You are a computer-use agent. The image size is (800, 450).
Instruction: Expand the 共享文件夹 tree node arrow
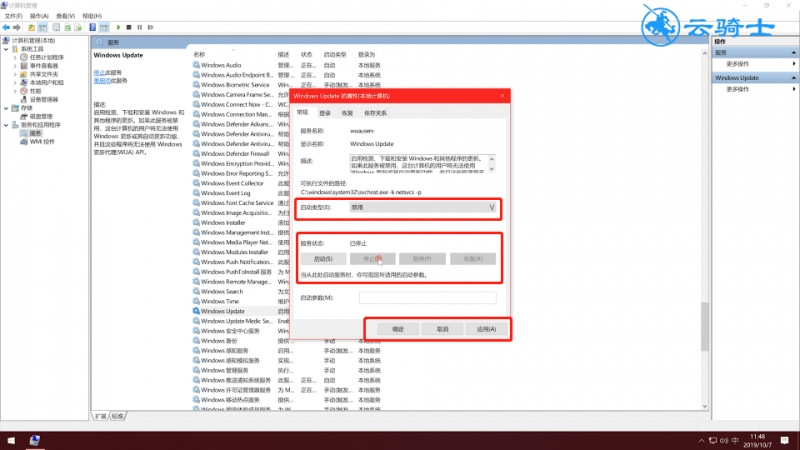(x=15, y=74)
